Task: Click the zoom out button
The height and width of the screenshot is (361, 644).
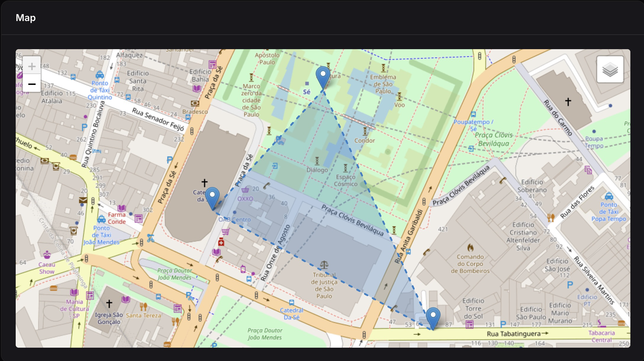Action: pos(32,84)
